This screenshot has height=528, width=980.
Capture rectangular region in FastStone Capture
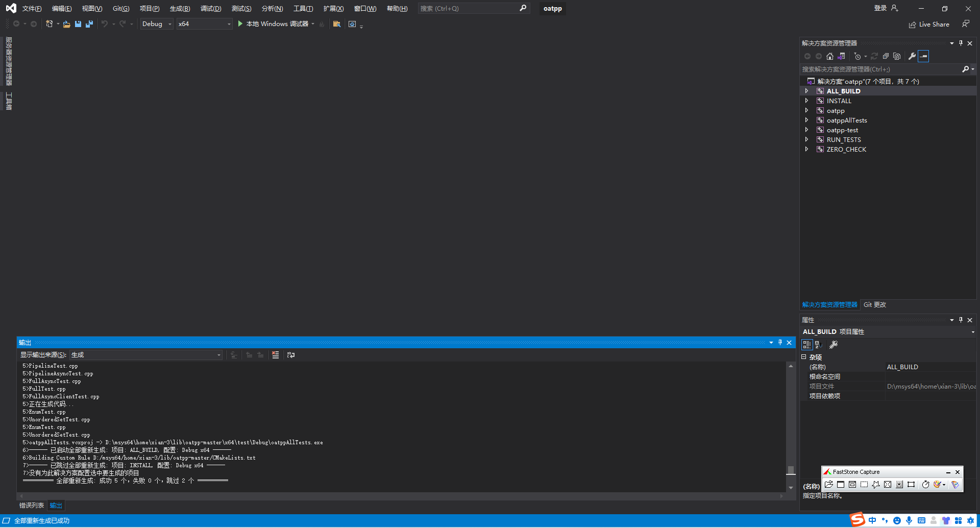[864, 485]
